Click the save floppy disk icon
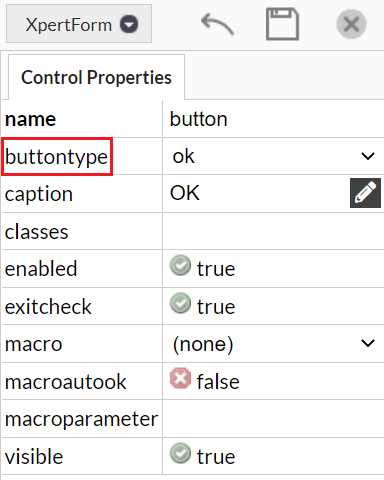 (x=282, y=24)
